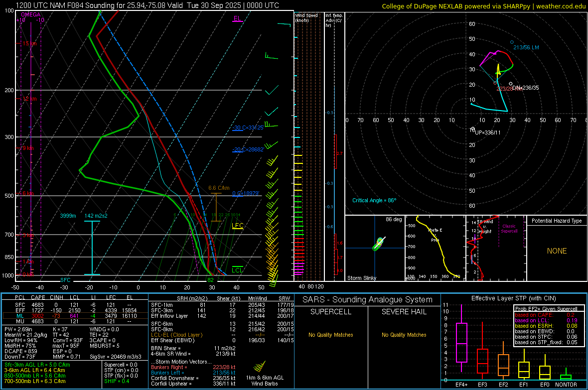This screenshot has width=588, height=390.
Task: Click the red "Bunkers Right =" storm motion row
Action: coord(193,368)
